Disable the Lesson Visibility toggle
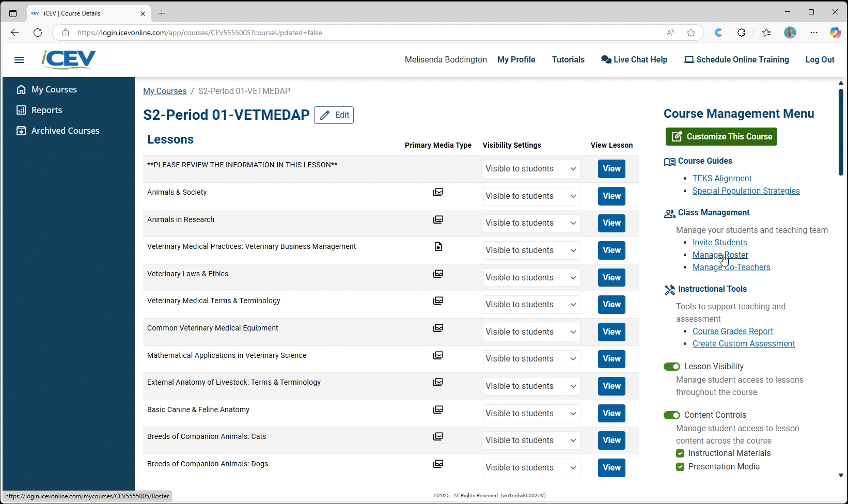 [671, 366]
